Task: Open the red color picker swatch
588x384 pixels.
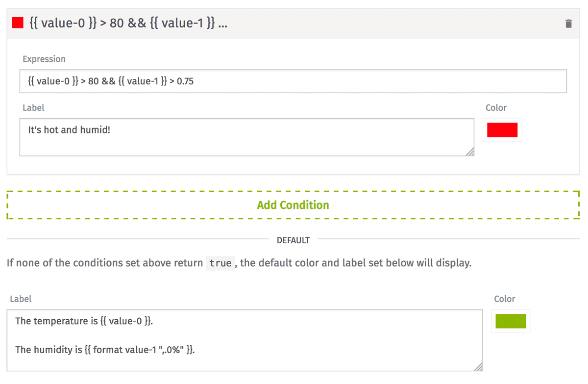Action: pos(502,130)
